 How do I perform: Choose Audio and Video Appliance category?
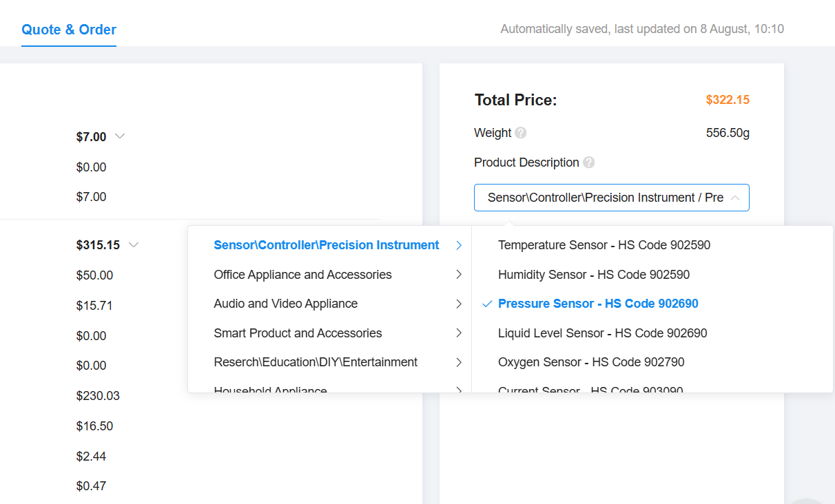tap(285, 304)
